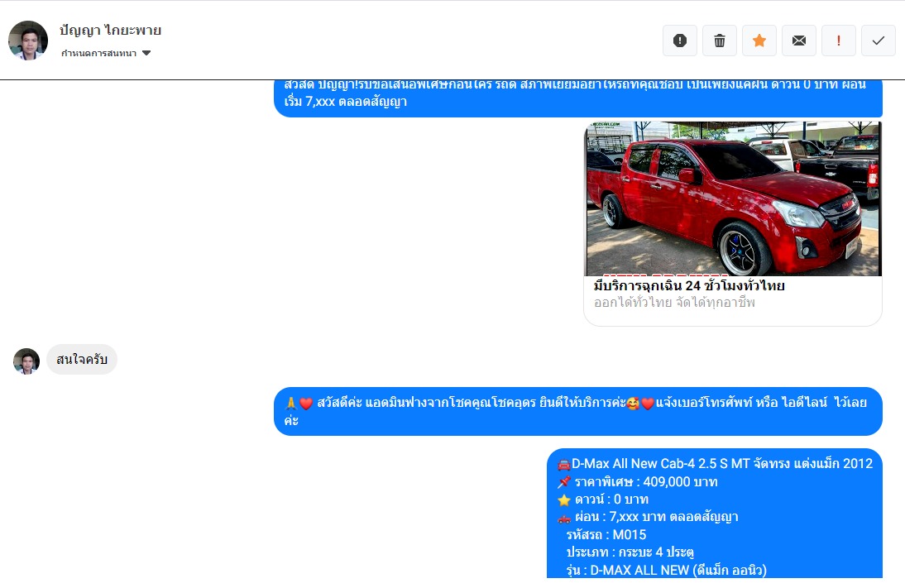The width and height of the screenshot is (905, 588).
Task: Mark conversation unread with envelope icon
Action: [x=799, y=41]
